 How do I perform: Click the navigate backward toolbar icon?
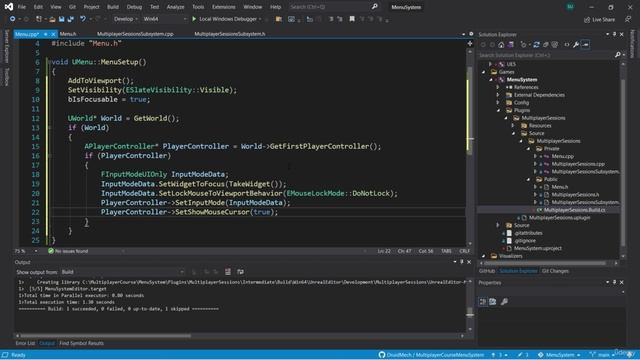tap(13, 19)
